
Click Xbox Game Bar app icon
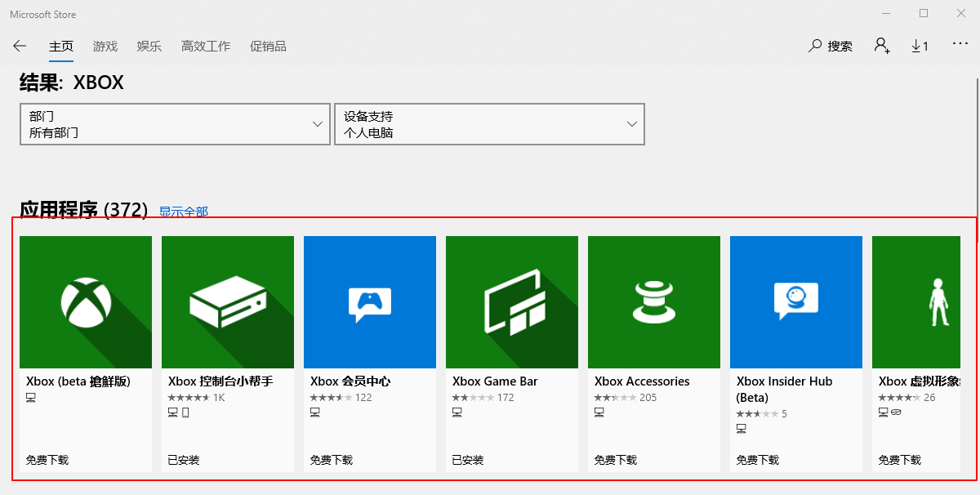(512, 302)
